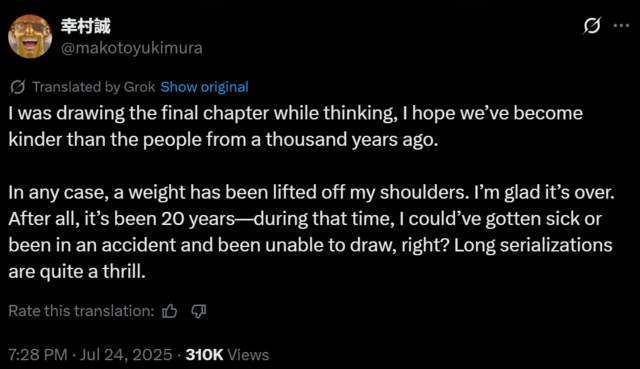Open the Grok explain-post icon at top right
640x369 pixels.
591,26
